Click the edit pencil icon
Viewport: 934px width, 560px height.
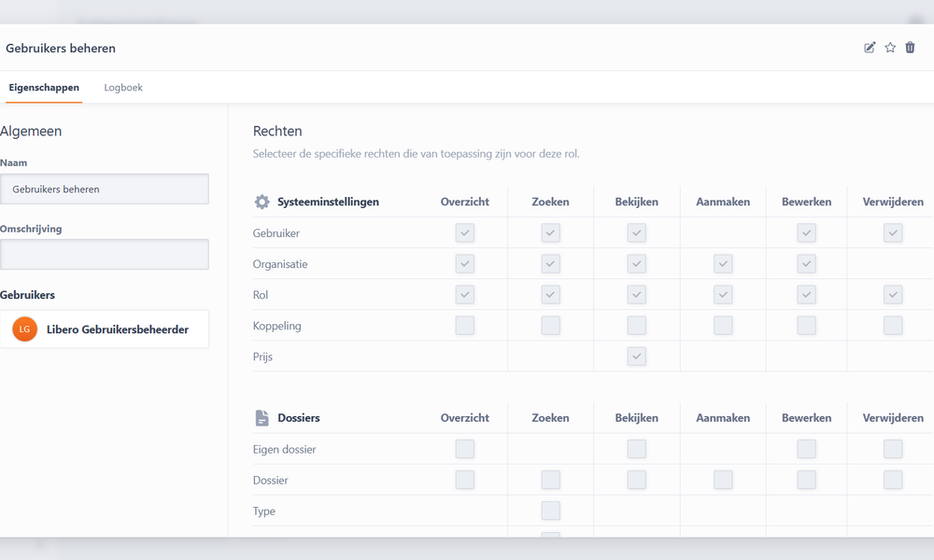tap(870, 48)
